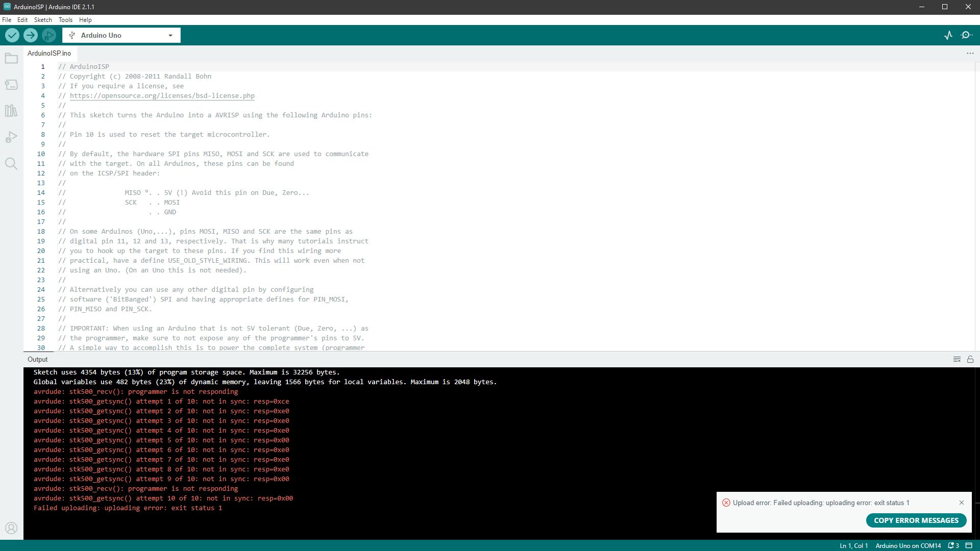The width and height of the screenshot is (980, 551).
Task: Open the Boards Manager panel
Action: pos(11,85)
